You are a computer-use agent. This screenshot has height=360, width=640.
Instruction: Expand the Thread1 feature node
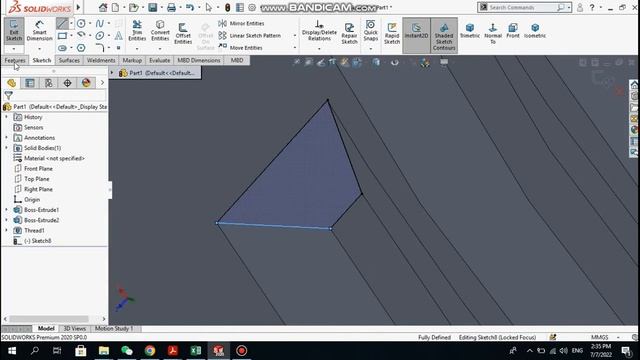click(6, 231)
